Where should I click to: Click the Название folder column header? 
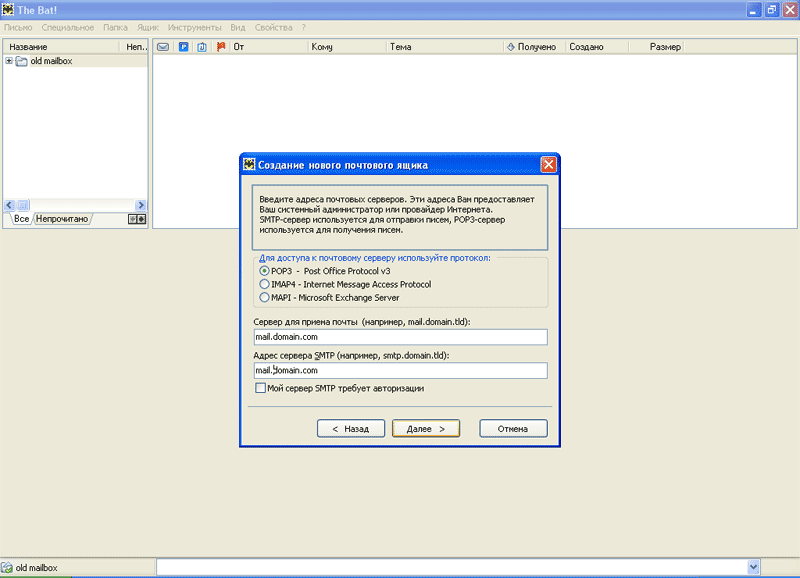click(61, 47)
